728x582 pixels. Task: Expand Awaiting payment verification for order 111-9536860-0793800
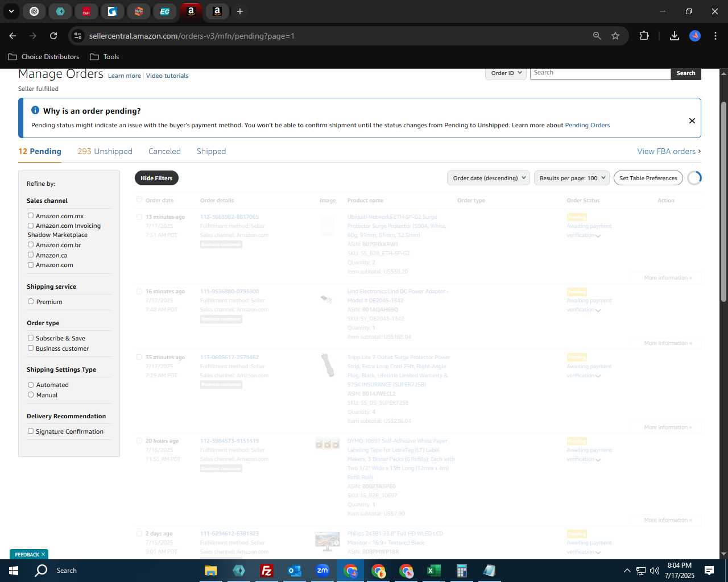click(x=589, y=305)
